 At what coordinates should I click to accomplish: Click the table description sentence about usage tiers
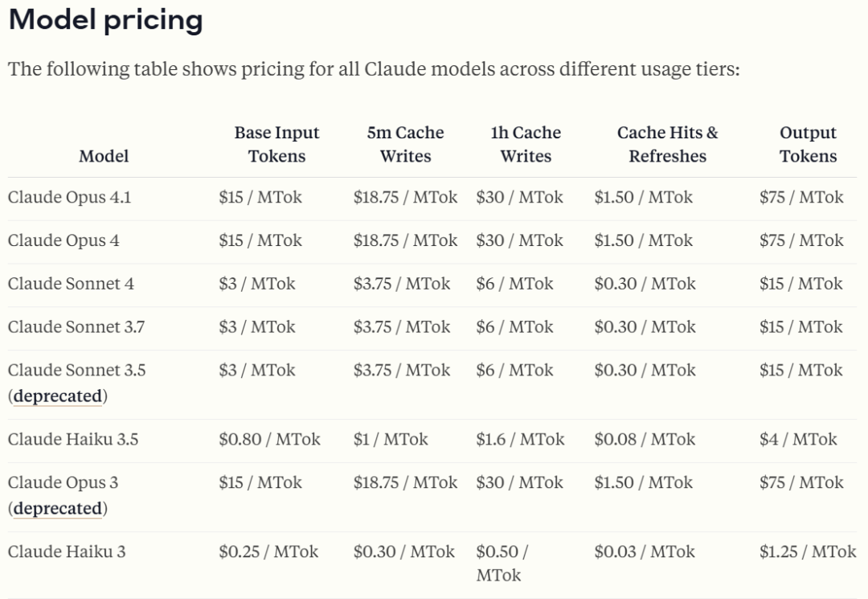tap(374, 69)
